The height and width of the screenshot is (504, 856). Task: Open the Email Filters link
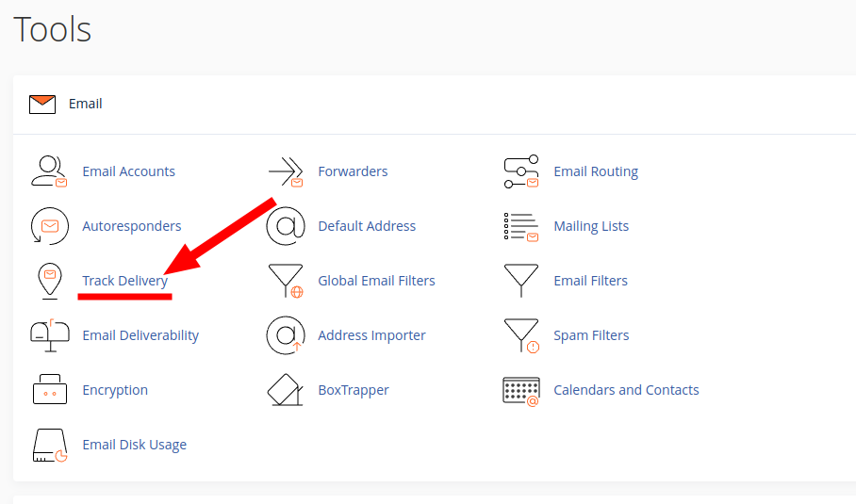591,281
